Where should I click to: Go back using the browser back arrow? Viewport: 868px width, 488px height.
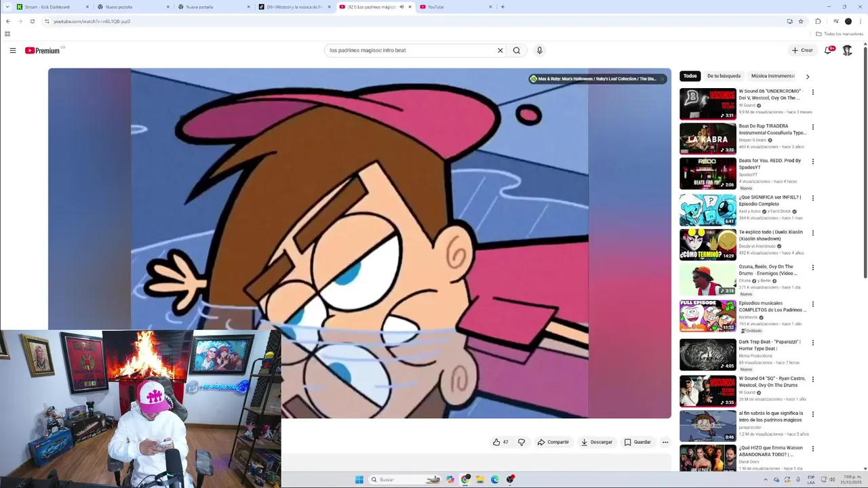pos(8,21)
